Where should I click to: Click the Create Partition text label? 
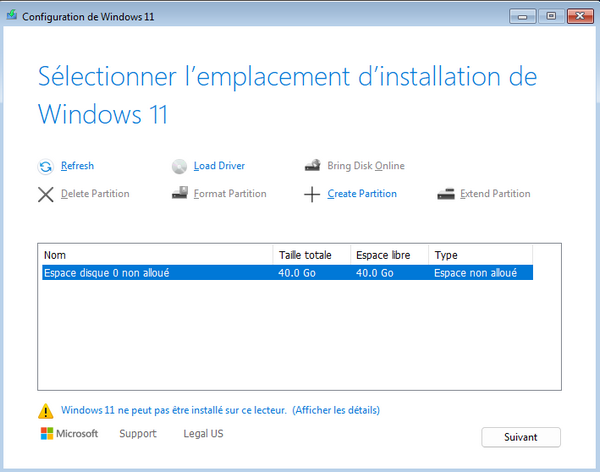pyautogui.click(x=362, y=194)
